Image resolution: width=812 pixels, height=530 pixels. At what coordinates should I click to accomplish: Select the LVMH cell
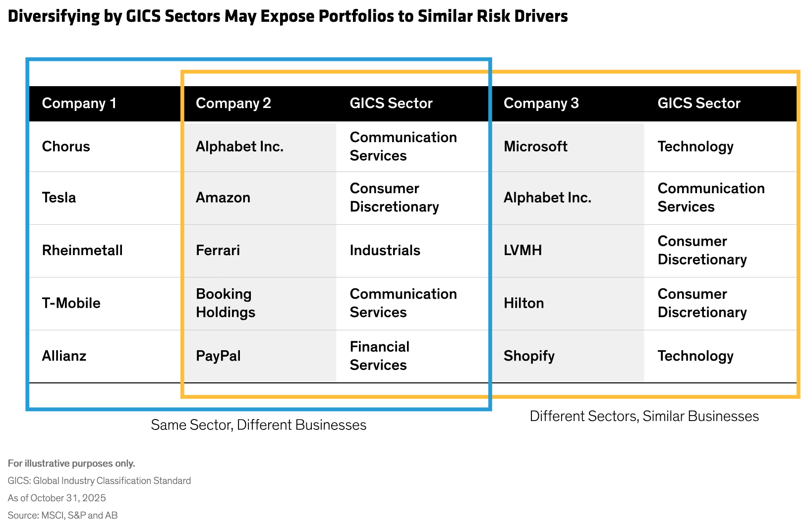click(523, 250)
